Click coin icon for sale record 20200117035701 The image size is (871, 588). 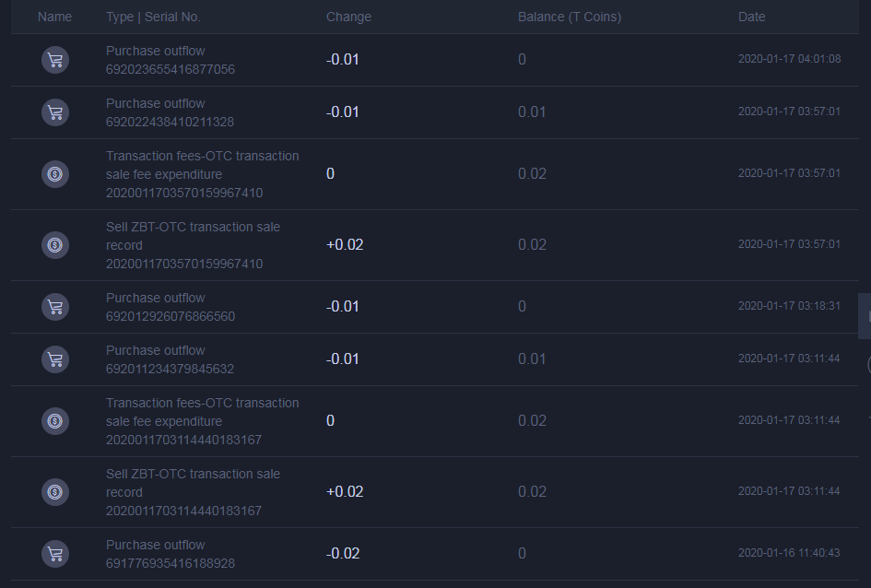coord(55,245)
